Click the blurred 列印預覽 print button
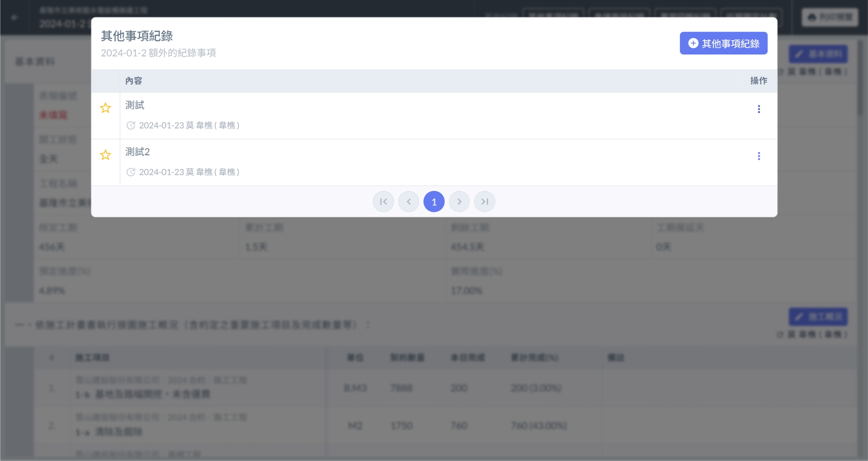 coord(830,17)
